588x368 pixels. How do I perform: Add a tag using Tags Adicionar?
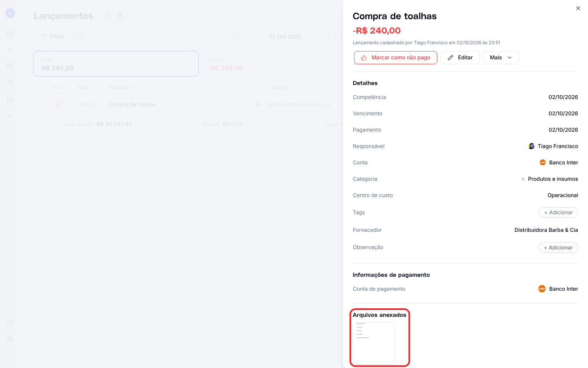(558, 213)
